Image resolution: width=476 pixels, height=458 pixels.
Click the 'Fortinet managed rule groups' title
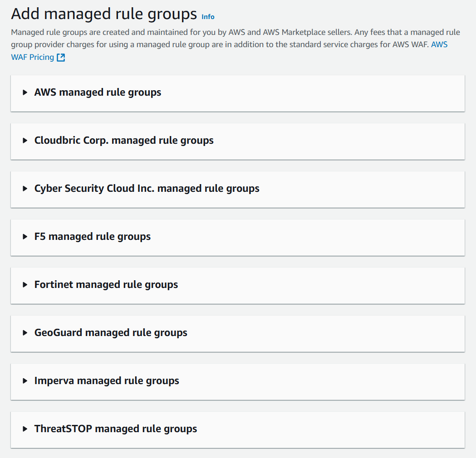(106, 284)
